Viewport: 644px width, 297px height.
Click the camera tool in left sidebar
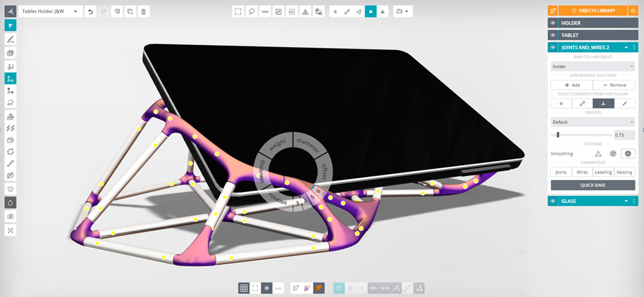[10, 216]
